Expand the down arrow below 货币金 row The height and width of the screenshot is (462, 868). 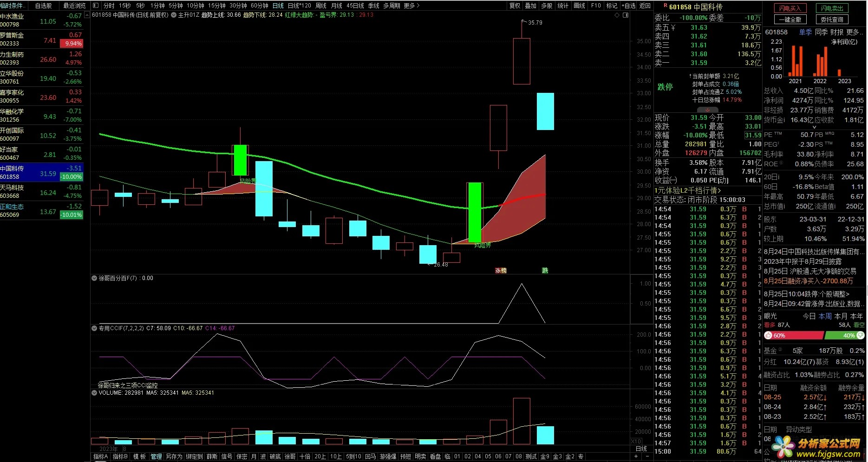(814, 127)
